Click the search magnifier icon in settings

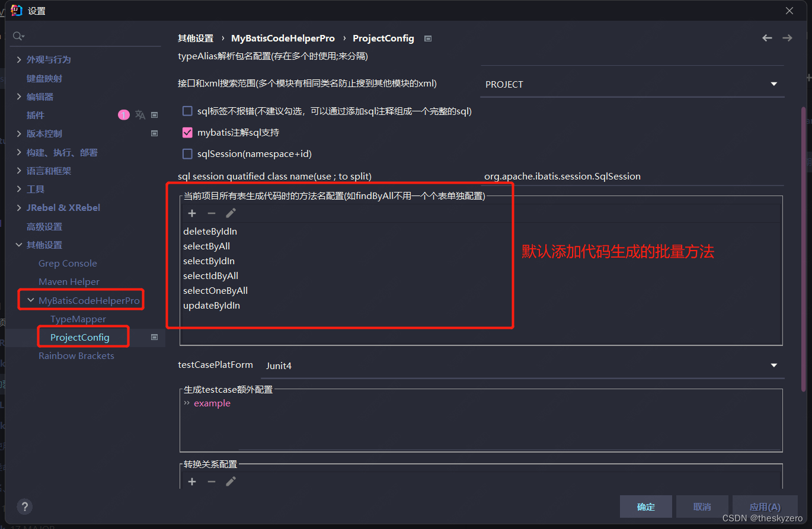point(17,36)
